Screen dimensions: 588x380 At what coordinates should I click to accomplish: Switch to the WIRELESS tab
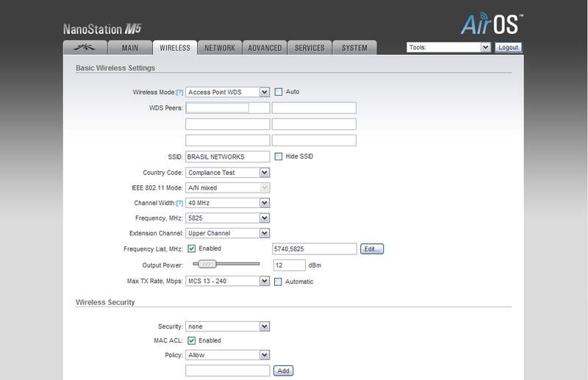coord(175,48)
